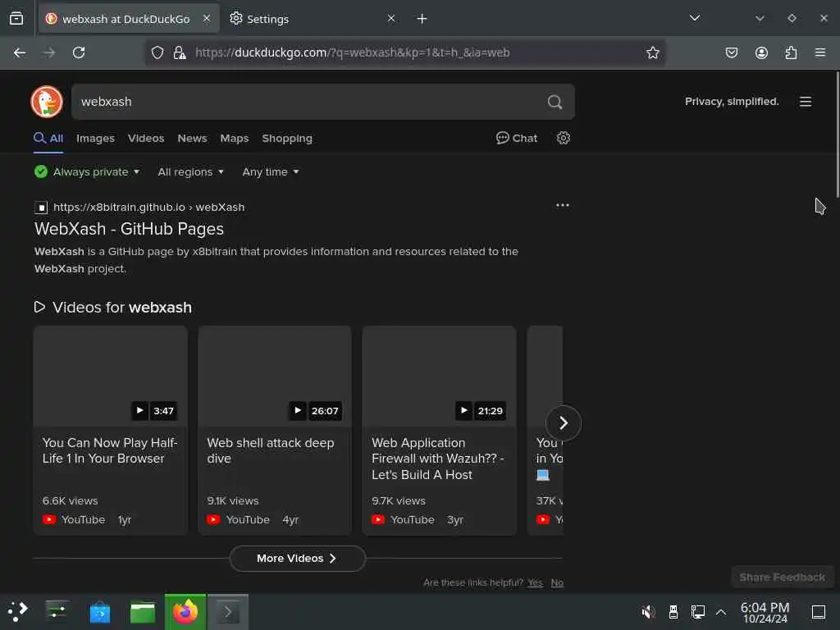Screen dimensions: 840x630
Task: Answer No to links helpful
Action: point(557,582)
